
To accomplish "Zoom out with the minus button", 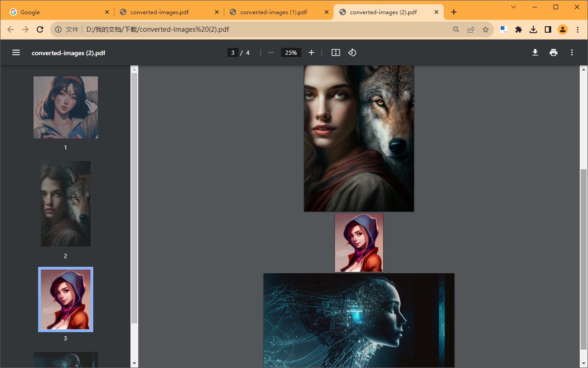I will coord(271,52).
